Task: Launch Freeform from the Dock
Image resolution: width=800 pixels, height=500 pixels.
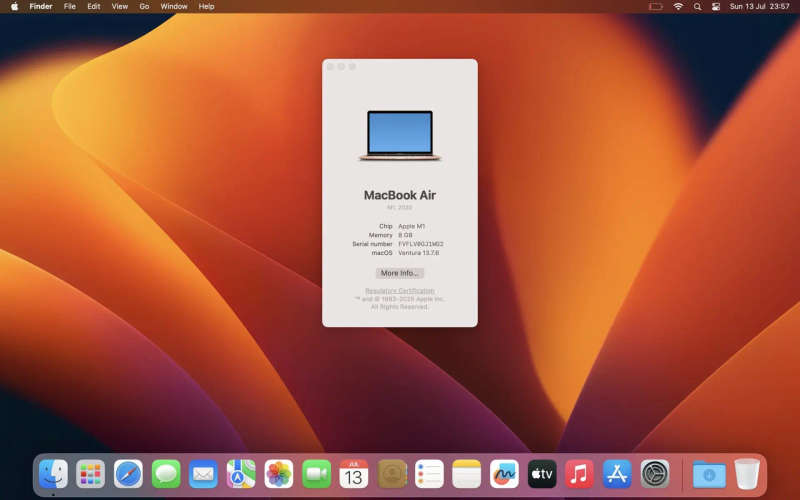Action: click(x=505, y=474)
